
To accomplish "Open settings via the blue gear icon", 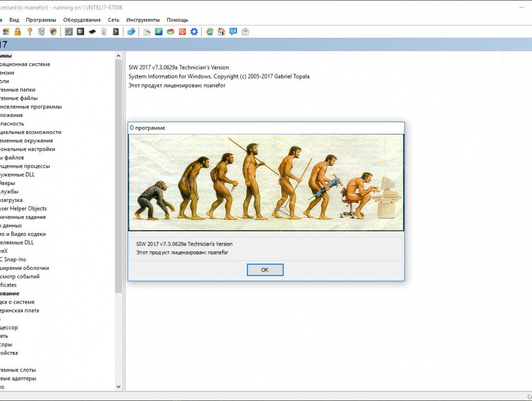I will [194, 32].
